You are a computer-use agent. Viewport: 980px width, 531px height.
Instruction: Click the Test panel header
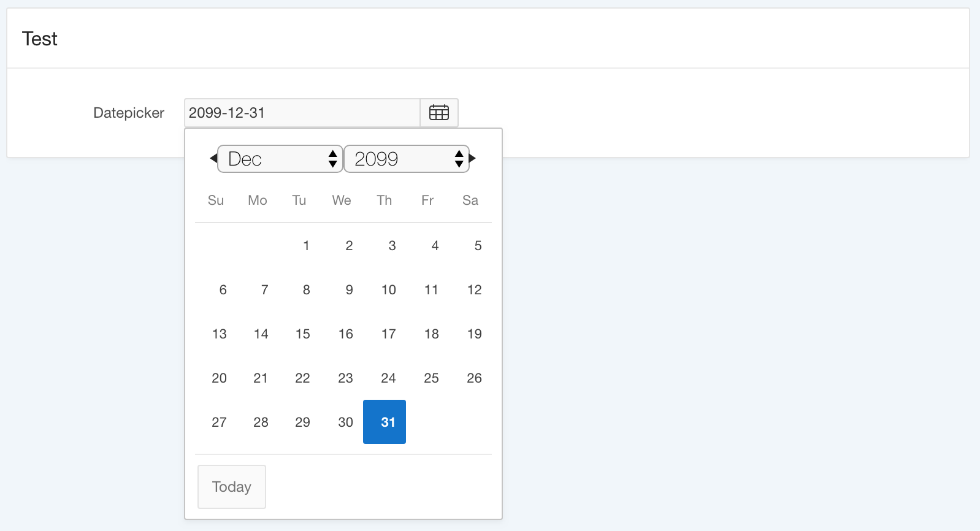point(39,38)
